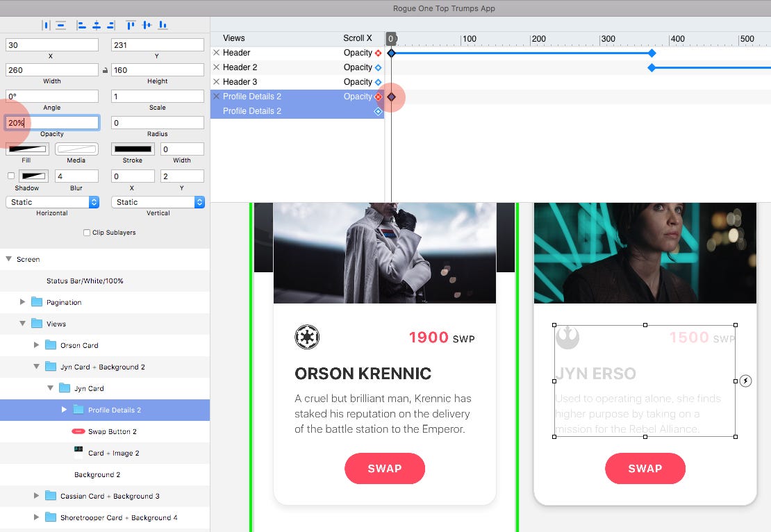The height and width of the screenshot is (532, 771).
Task: Collapse the Views folder
Action: pyautogui.click(x=22, y=324)
